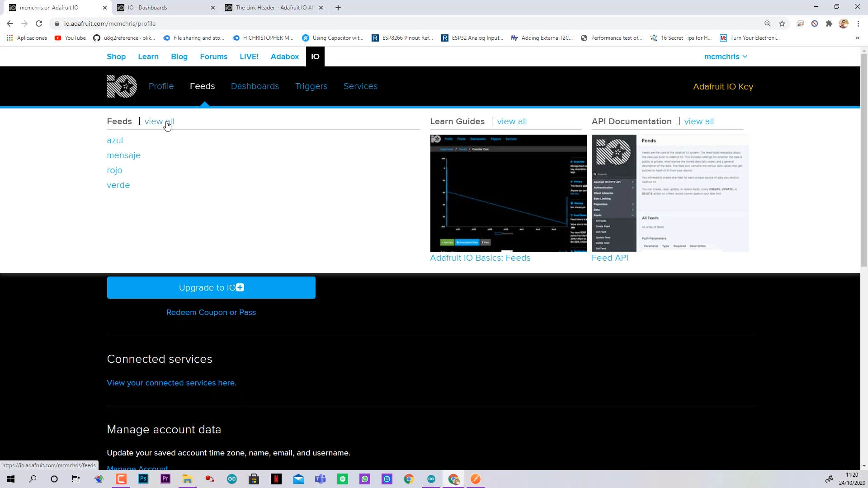The image size is (868, 488).
Task: Open Shop in Adafruit top nav
Action: click(116, 56)
